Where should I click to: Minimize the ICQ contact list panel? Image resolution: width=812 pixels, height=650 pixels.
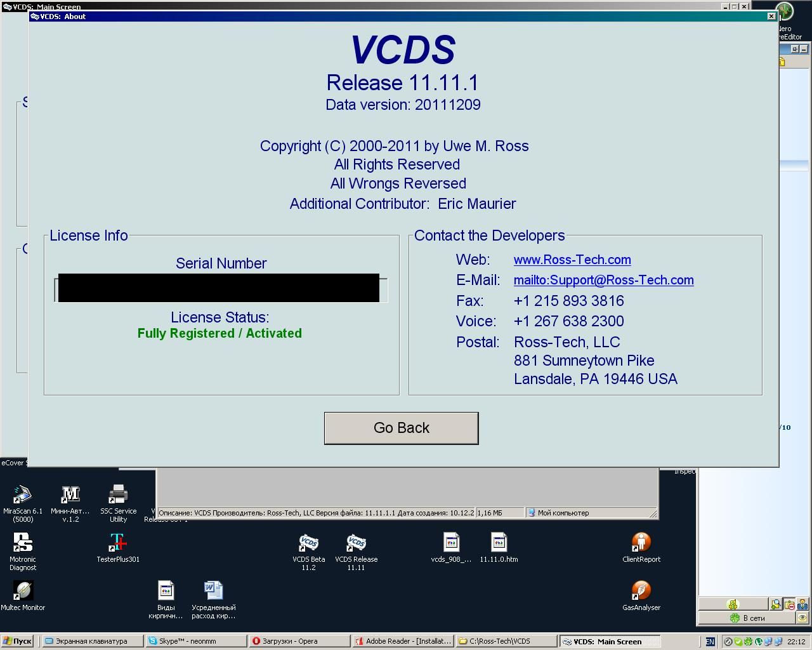[803, 49]
